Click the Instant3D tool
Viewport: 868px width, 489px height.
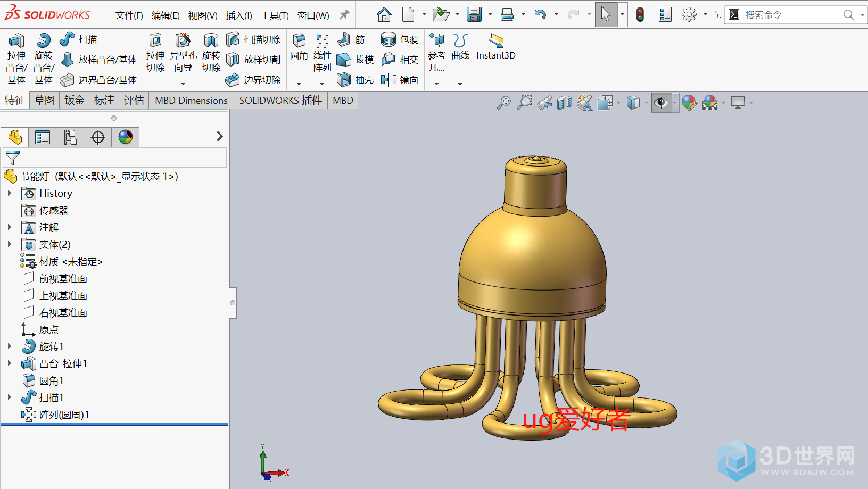[496, 47]
